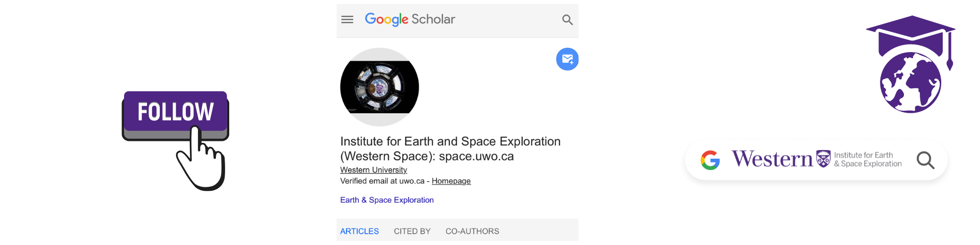Open the space station profile photo
The width and height of the screenshot is (980, 245).
tap(379, 87)
